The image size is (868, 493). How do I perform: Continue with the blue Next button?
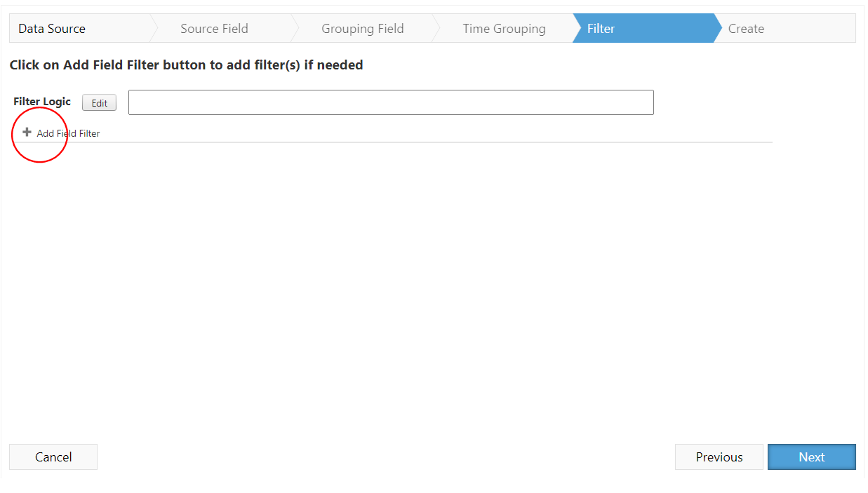[x=812, y=457]
